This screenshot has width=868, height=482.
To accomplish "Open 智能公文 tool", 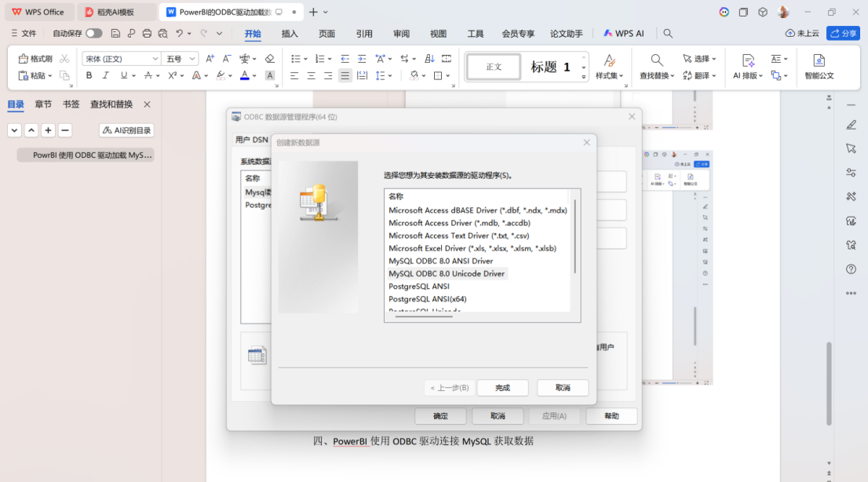I will (819, 67).
